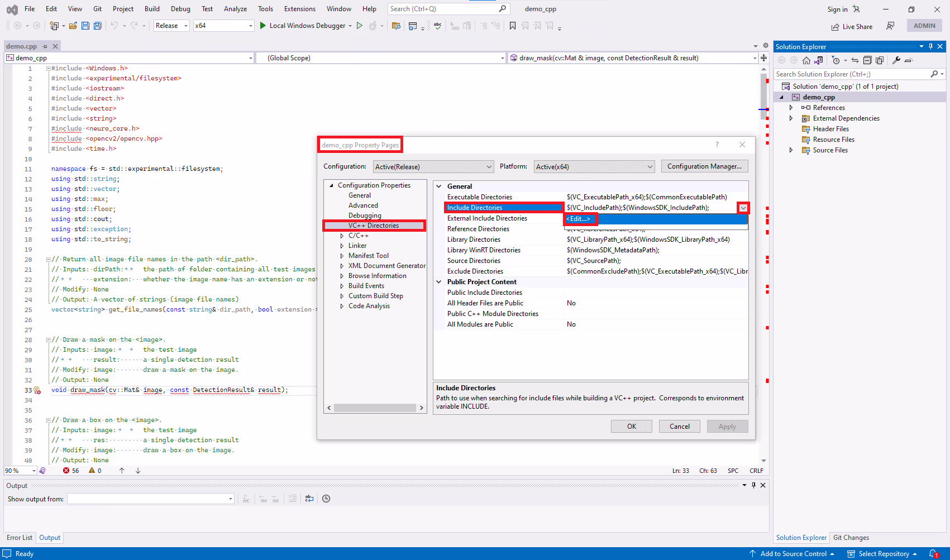Image resolution: width=950 pixels, height=560 pixels.
Task: Expand the Linker tree node
Action: tap(342, 246)
